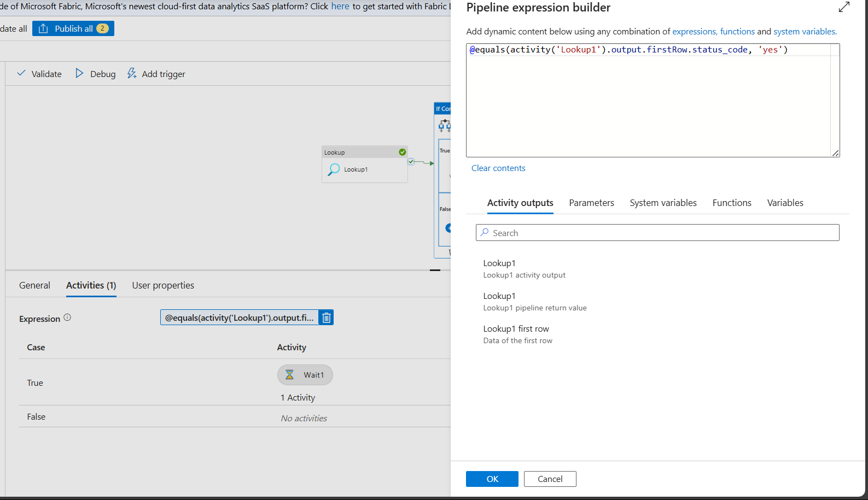The width and height of the screenshot is (868, 500).
Task: Open the Wait1 activity chip in True case
Action: (x=305, y=375)
